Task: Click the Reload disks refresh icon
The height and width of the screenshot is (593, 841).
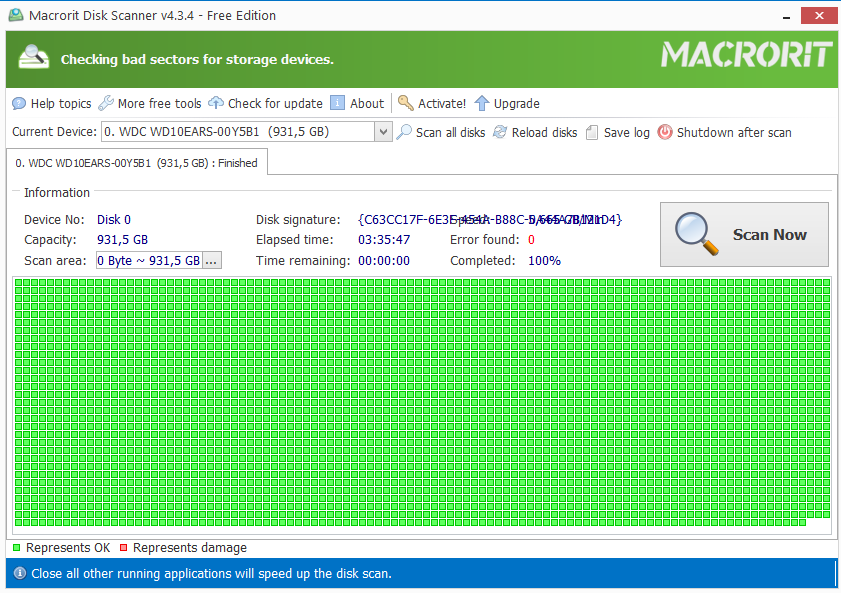Action: [x=500, y=132]
